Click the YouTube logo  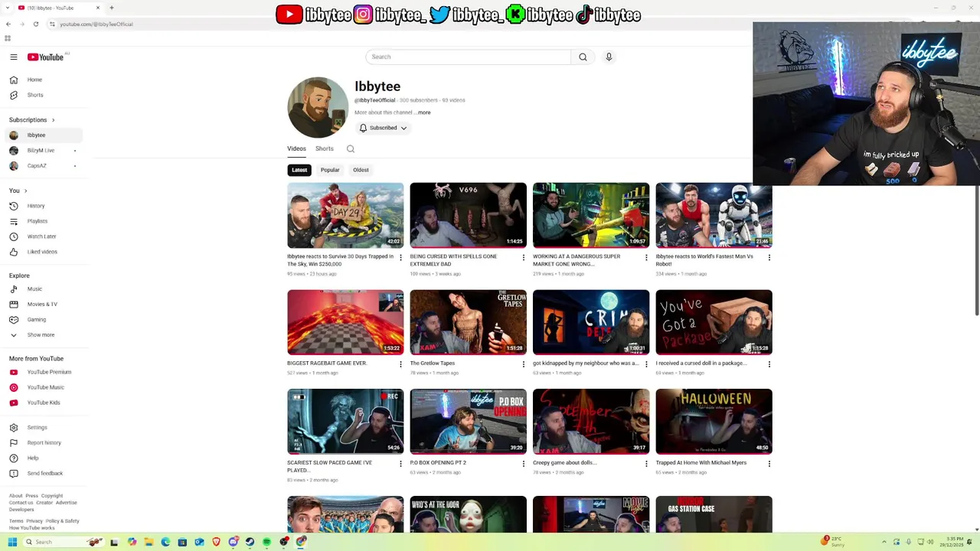45,57
